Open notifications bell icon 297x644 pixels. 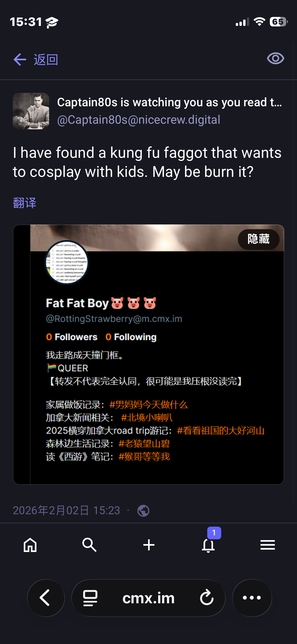(208, 545)
